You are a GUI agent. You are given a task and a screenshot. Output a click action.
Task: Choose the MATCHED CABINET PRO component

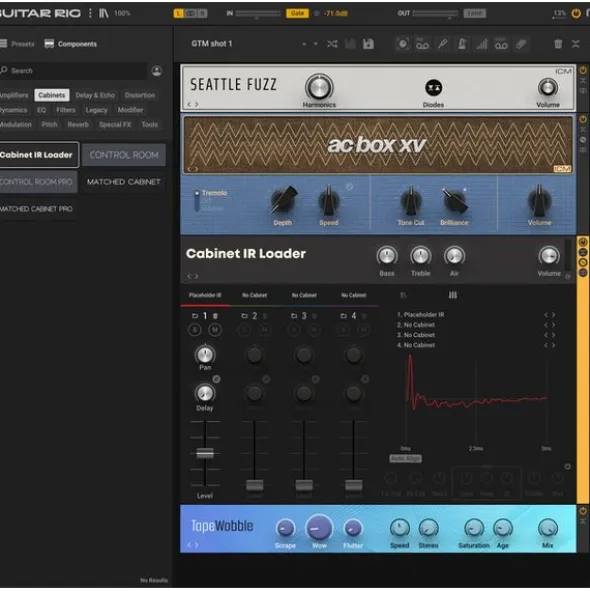(38, 209)
